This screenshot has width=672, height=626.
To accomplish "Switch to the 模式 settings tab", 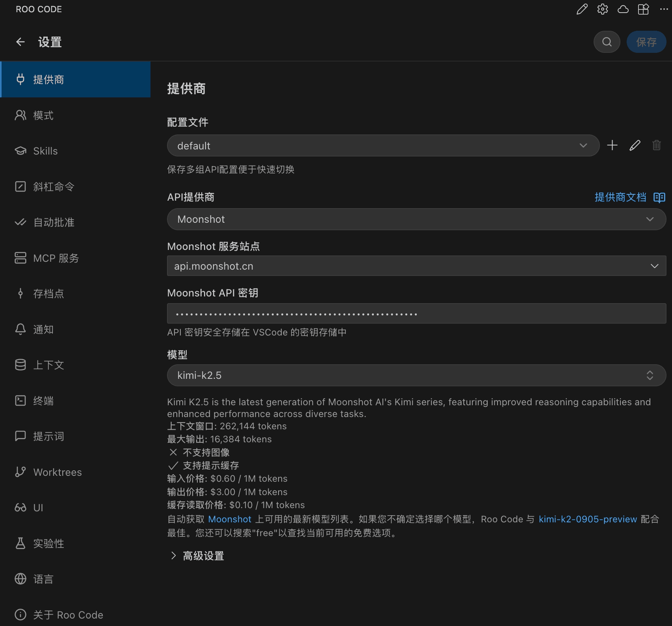I will (x=43, y=116).
